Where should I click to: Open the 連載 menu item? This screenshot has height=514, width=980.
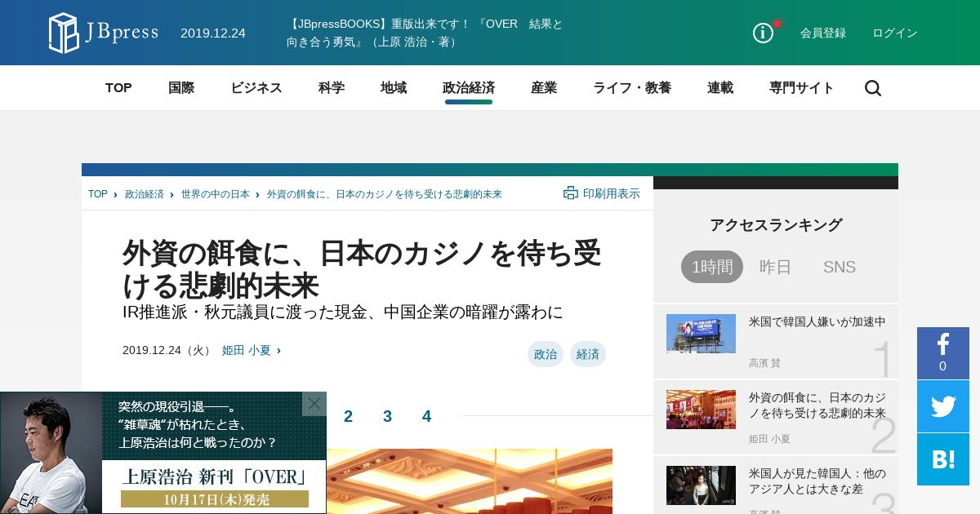(x=720, y=88)
